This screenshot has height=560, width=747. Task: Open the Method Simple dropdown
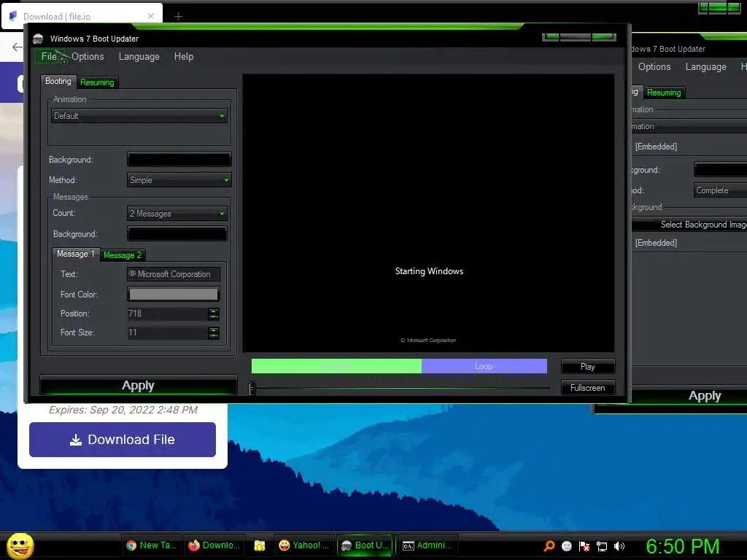coord(179,180)
